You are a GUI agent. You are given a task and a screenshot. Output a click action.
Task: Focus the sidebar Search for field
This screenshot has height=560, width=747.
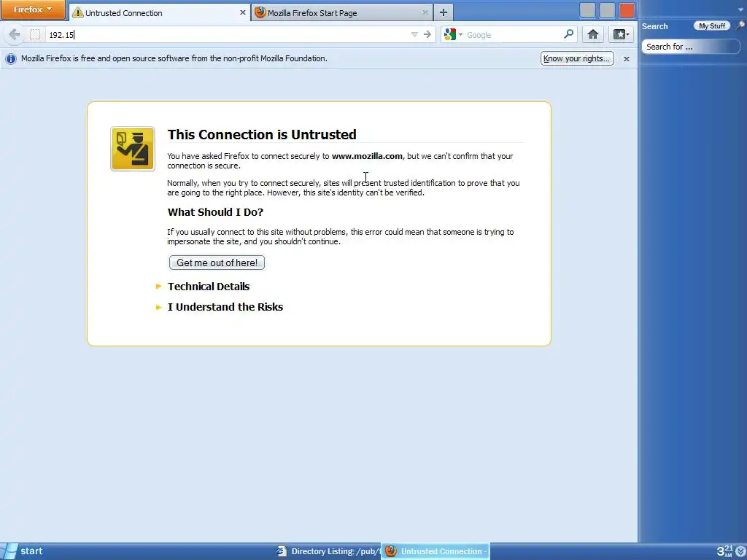pyautogui.click(x=691, y=47)
